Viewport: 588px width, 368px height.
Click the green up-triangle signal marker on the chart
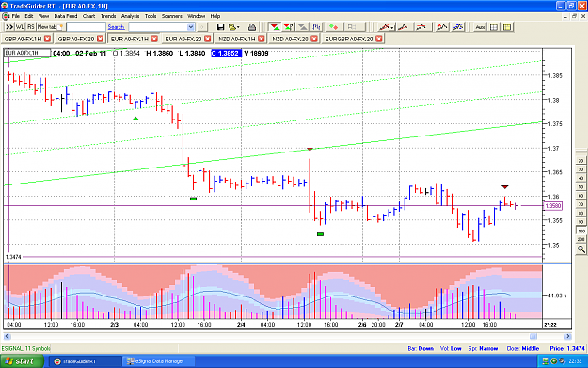click(135, 119)
